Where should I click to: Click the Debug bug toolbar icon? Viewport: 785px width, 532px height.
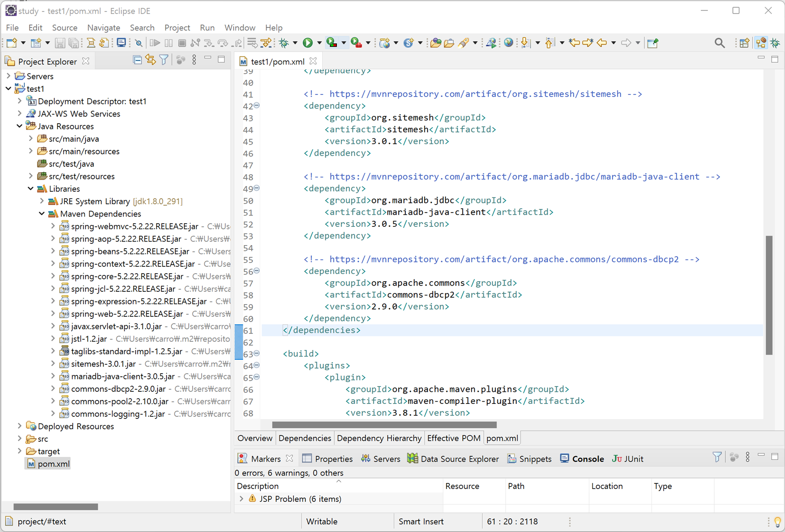[284, 43]
